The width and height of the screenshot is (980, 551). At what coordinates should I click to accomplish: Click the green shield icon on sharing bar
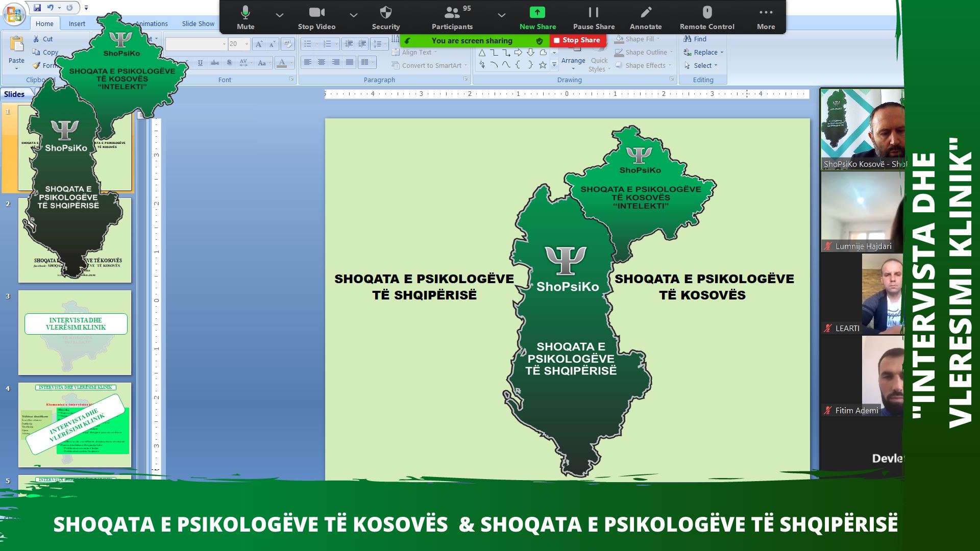point(540,41)
